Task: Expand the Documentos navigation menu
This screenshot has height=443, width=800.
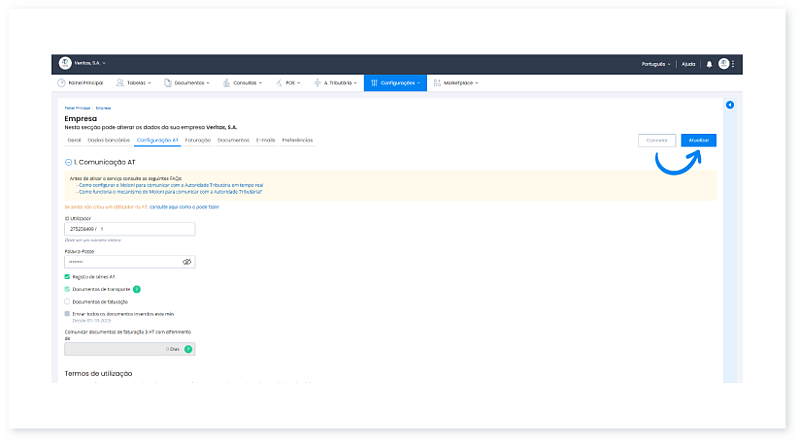Action: (x=187, y=83)
